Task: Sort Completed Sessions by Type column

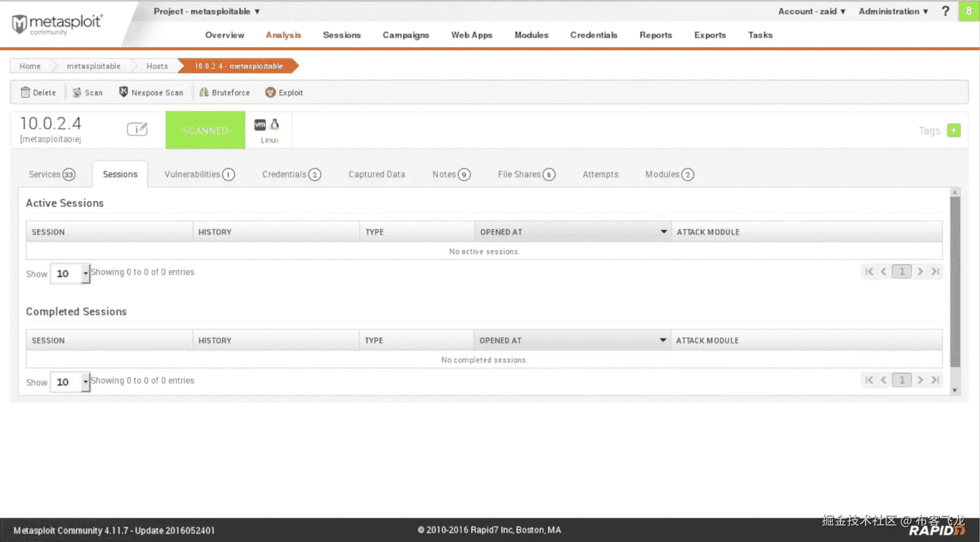Action: (417, 341)
